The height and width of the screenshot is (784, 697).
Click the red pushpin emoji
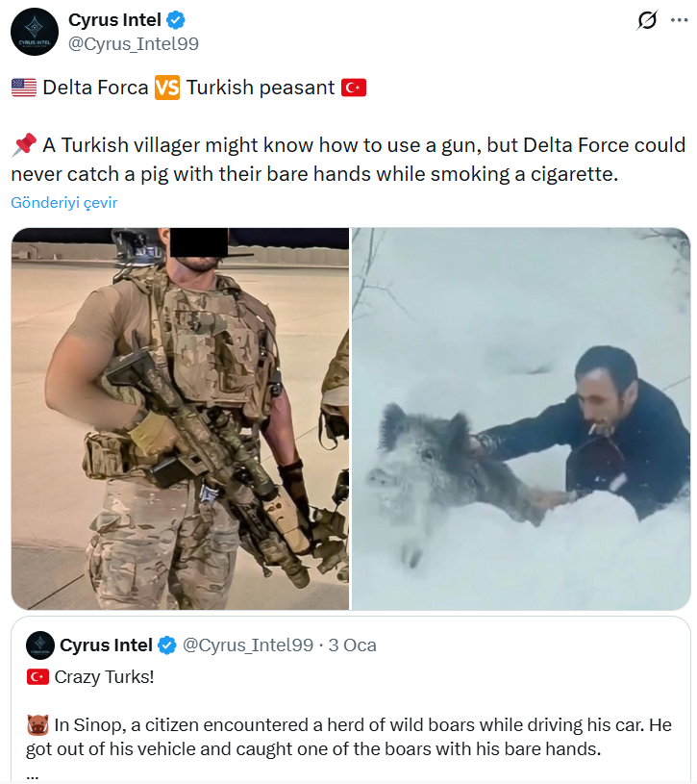coord(24,145)
